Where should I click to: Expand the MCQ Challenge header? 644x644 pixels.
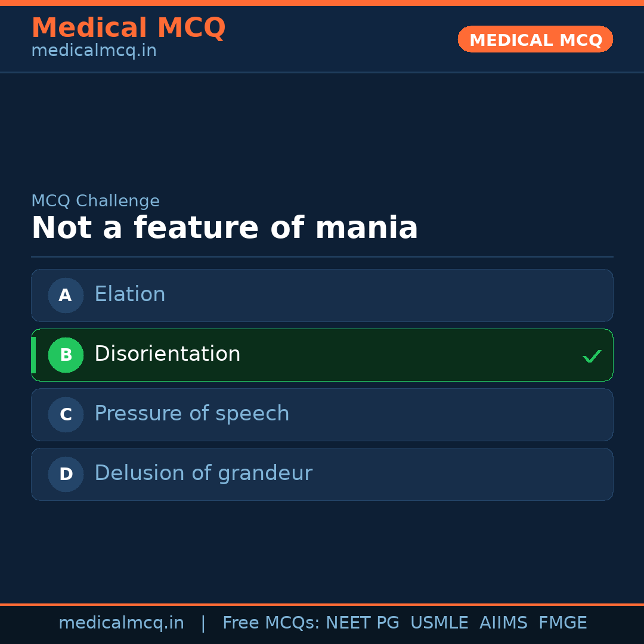95,201
